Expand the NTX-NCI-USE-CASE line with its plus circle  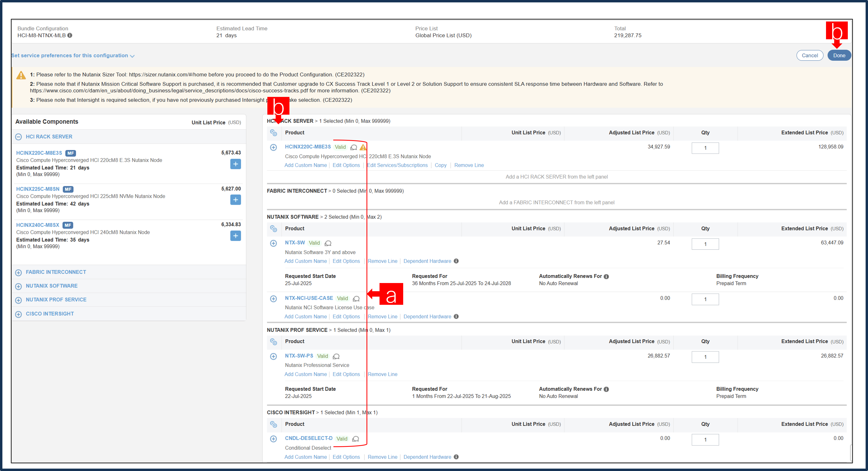click(273, 299)
